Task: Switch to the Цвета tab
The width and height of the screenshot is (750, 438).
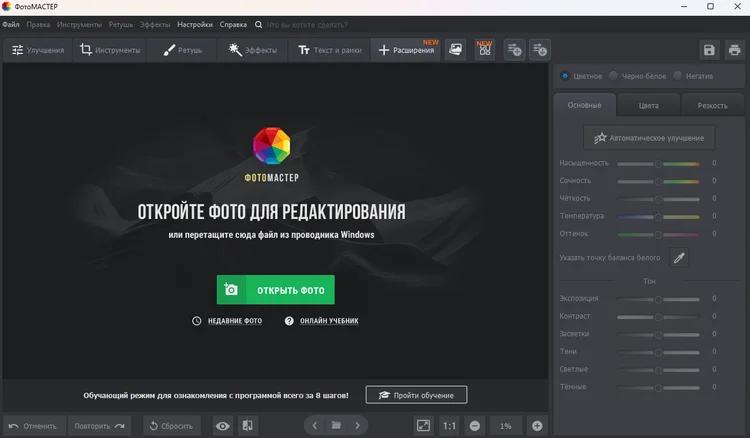Action: (649, 106)
